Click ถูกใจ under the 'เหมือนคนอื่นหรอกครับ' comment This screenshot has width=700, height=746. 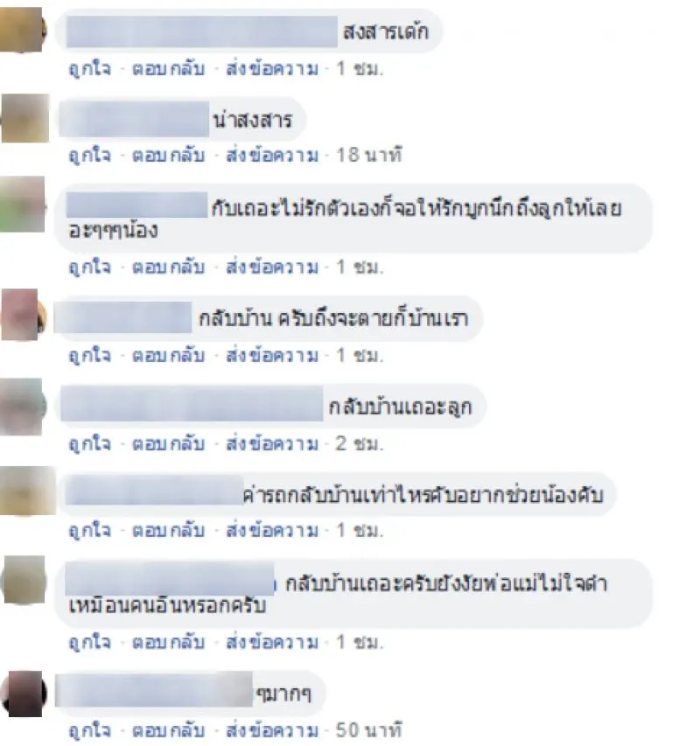tap(90, 642)
